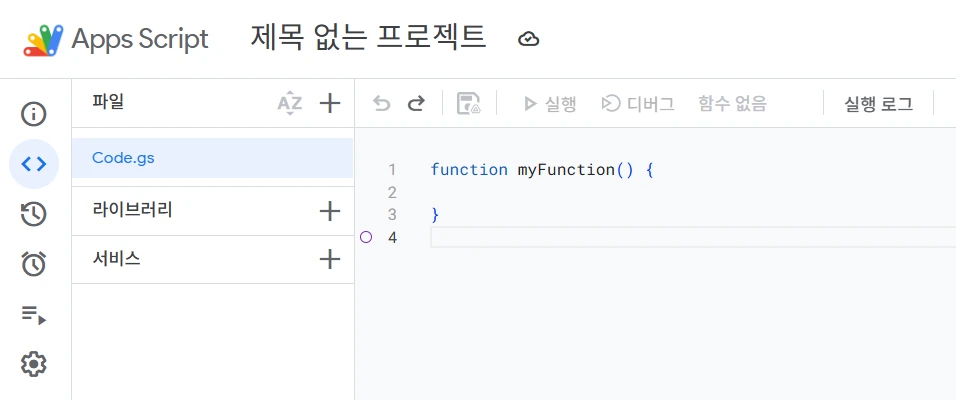
Task: Open Executions list icon in sidebar
Action: [34, 315]
